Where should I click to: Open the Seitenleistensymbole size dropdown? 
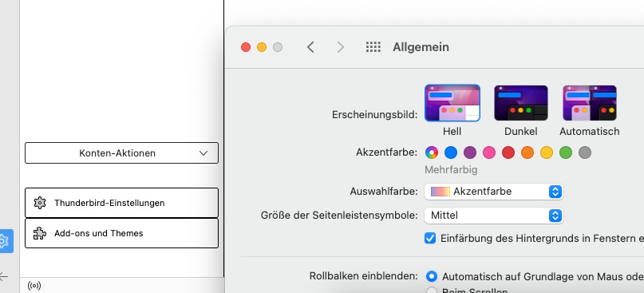494,216
